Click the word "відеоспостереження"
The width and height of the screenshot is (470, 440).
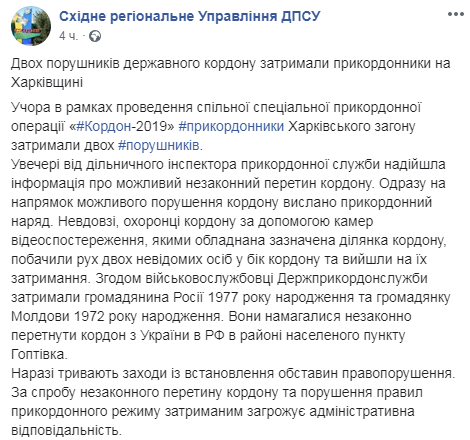(x=77, y=241)
